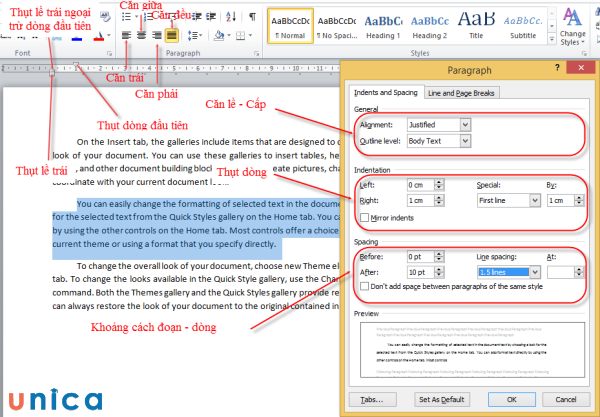
Task: Click the Align Text Right icon
Action: (157, 36)
